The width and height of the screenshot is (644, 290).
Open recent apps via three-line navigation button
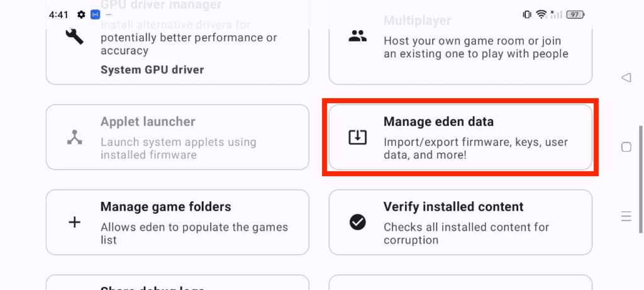(x=626, y=216)
